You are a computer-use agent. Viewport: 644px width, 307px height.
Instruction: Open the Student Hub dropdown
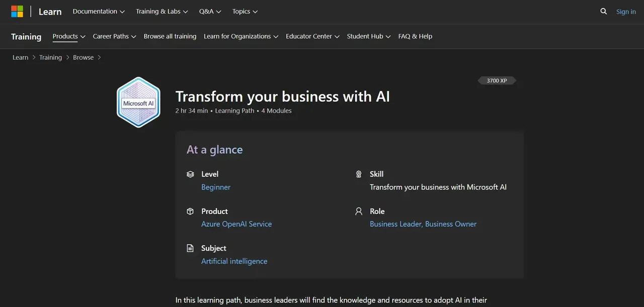(x=369, y=36)
